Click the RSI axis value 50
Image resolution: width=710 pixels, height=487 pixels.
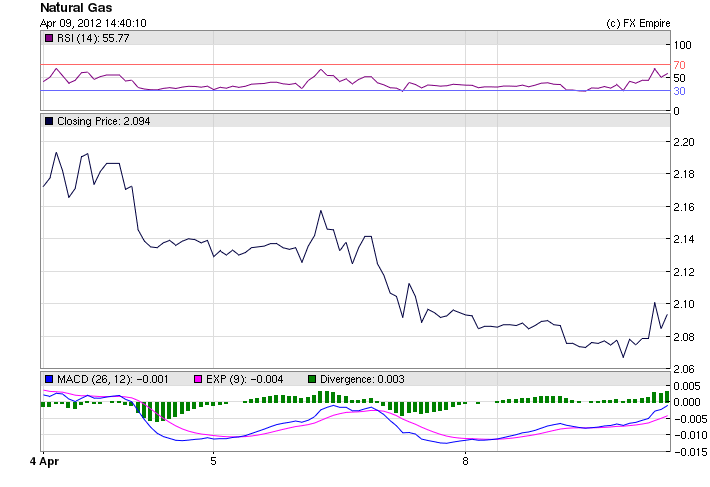[x=679, y=78]
